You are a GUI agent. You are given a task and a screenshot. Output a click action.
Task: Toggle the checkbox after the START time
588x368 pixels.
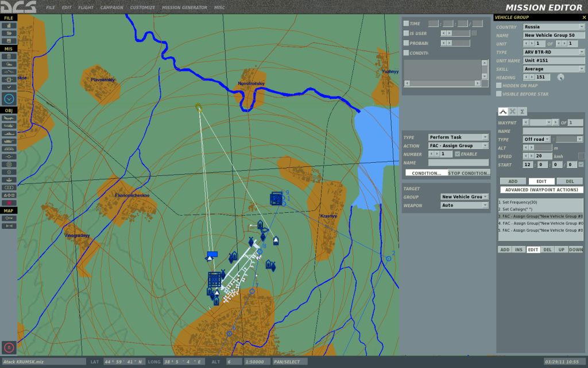coord(581,164)
